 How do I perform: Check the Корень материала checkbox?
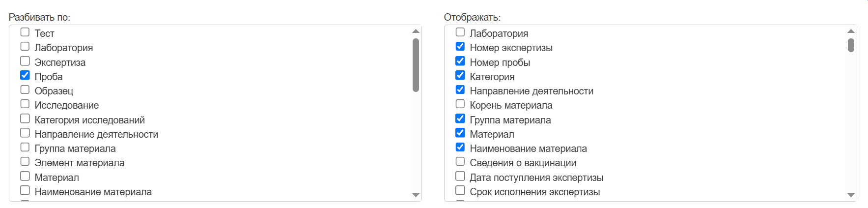click(460, 104)
